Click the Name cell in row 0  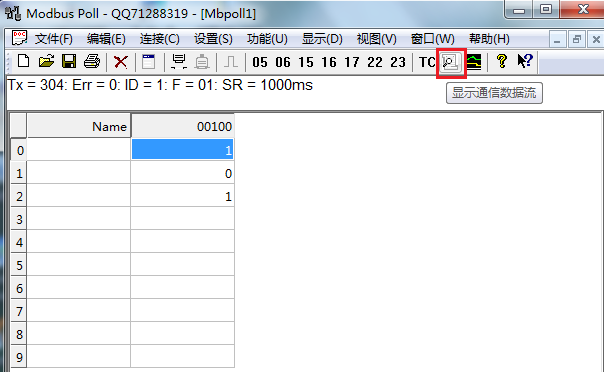tap(79, 149)
